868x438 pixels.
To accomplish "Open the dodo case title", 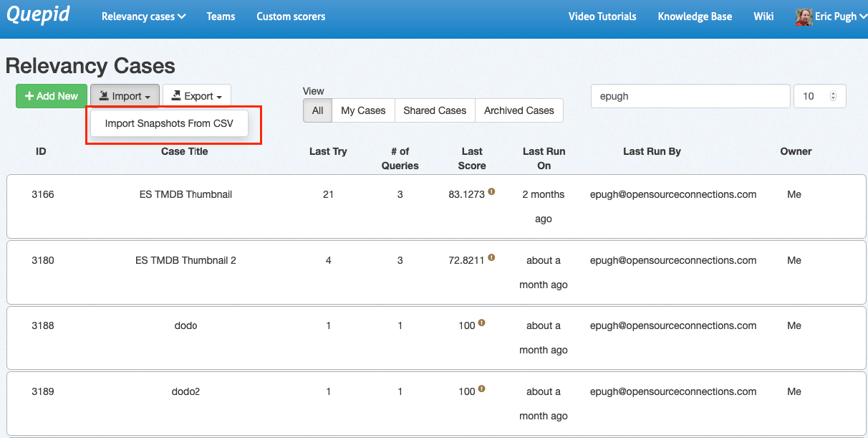I will pyautogui.click(x=185, y=325).
